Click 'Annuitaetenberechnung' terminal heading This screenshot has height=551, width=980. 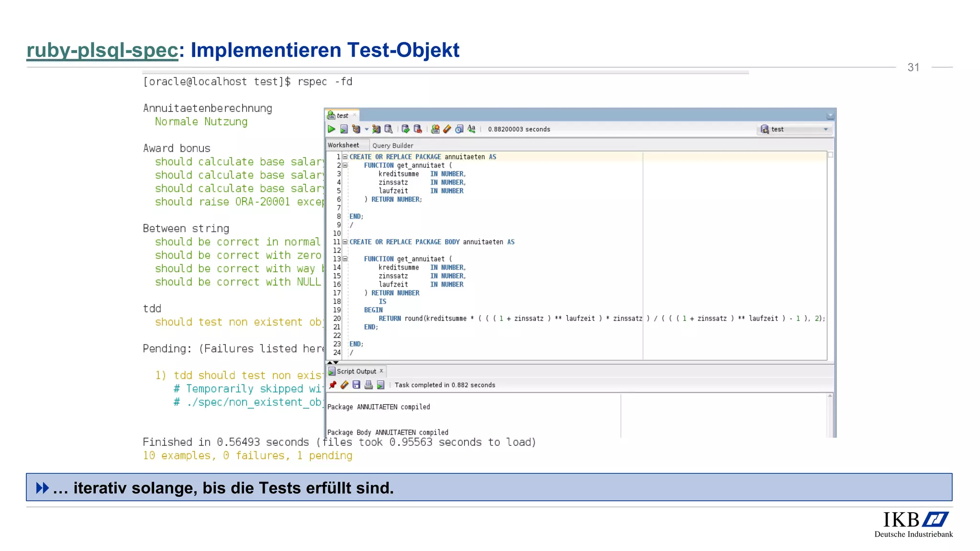click(207, 109)
